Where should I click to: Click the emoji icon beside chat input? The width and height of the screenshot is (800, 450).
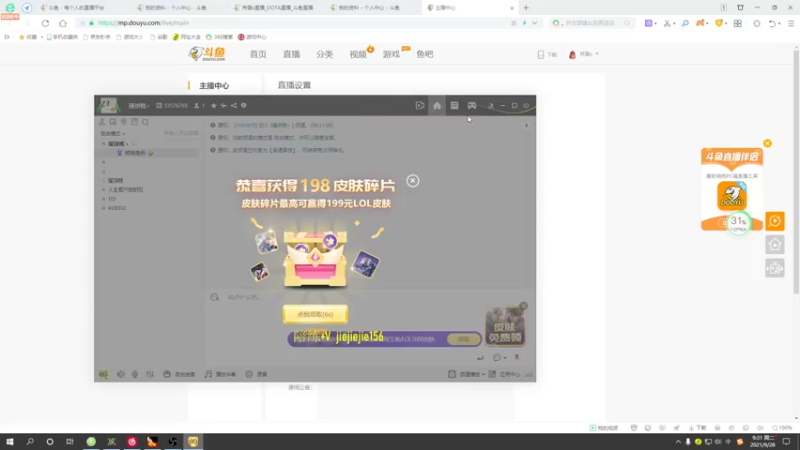(x=215, y=297)
